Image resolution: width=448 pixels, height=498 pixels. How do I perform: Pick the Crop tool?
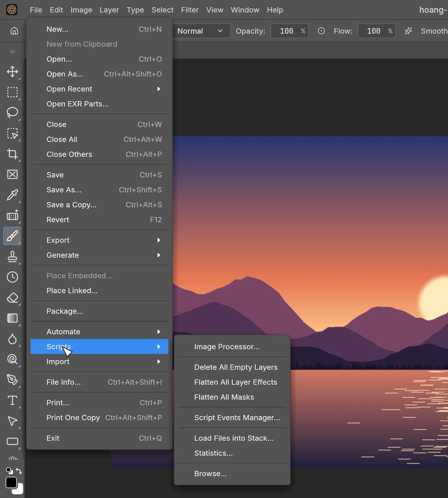pos(12,154)
